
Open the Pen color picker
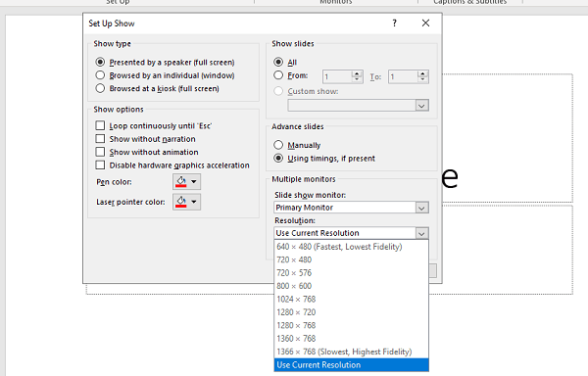[x=187, y=181]
